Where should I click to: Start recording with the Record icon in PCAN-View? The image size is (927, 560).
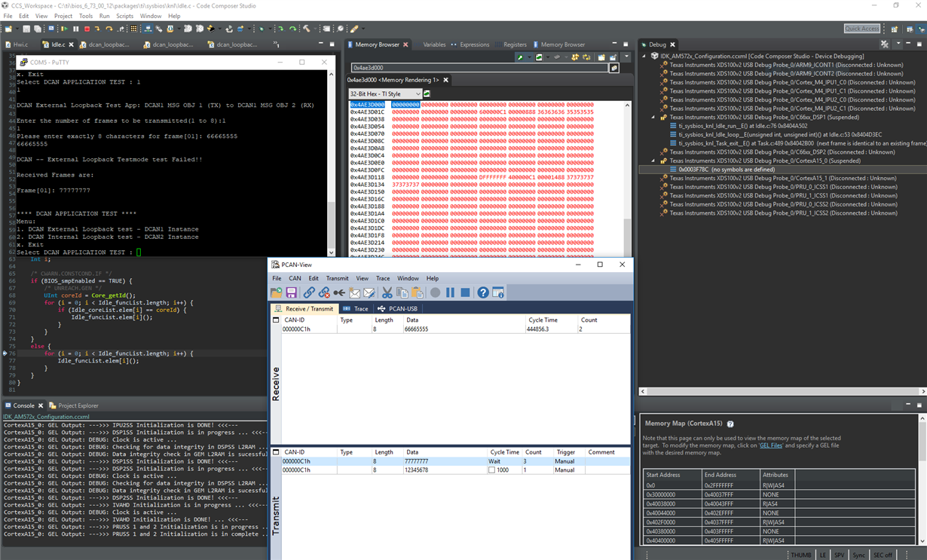(x=434, y=292)
